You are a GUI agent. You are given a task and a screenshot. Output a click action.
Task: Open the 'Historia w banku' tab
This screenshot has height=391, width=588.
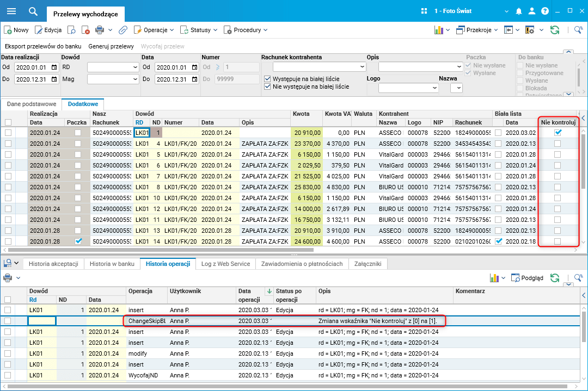point(112,264)
